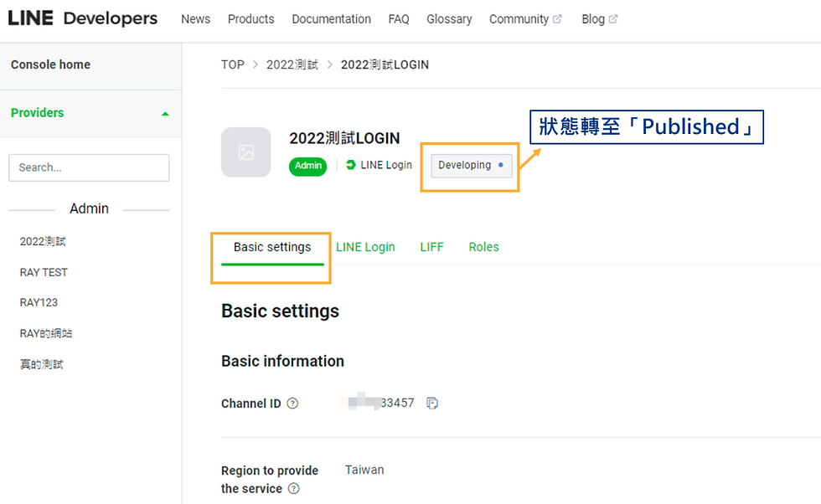Collapse the Providers section
Image resolution: width=821 pixels, height=504 pixels.
pyautogui.click(x=90, y=113)
